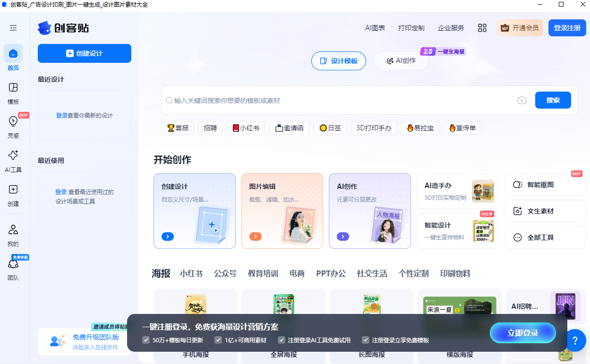
Task: Click inside the template search field
Action: pos(331,100)
